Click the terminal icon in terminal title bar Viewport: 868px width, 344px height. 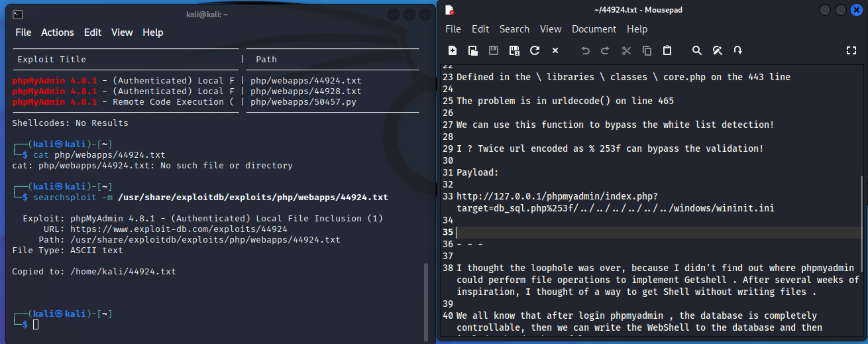click(19, 14)
